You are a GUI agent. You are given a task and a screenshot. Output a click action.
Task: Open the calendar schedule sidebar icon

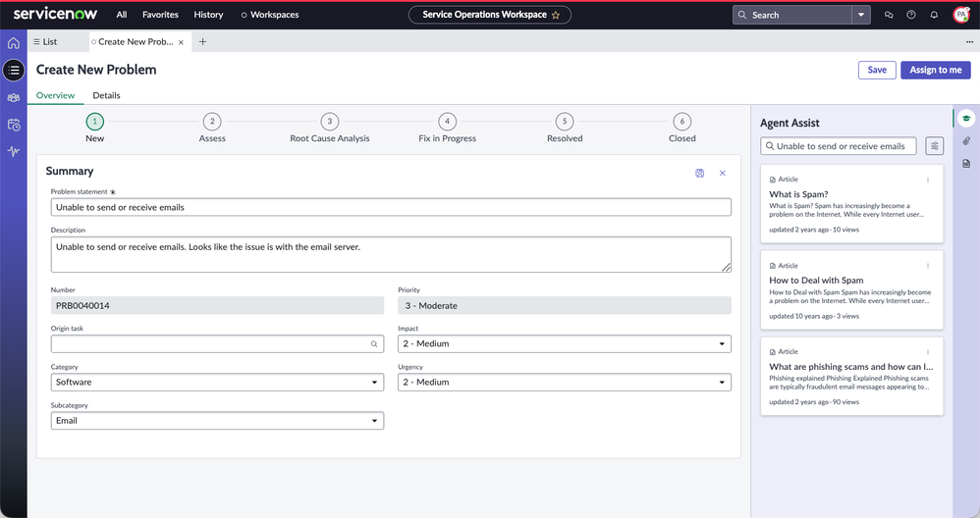coord(13,125)
